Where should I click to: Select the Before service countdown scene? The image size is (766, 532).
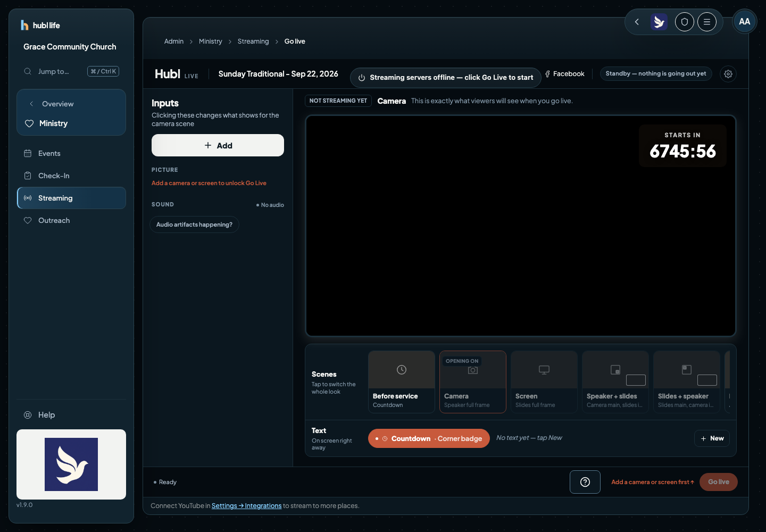pos(402,382)
